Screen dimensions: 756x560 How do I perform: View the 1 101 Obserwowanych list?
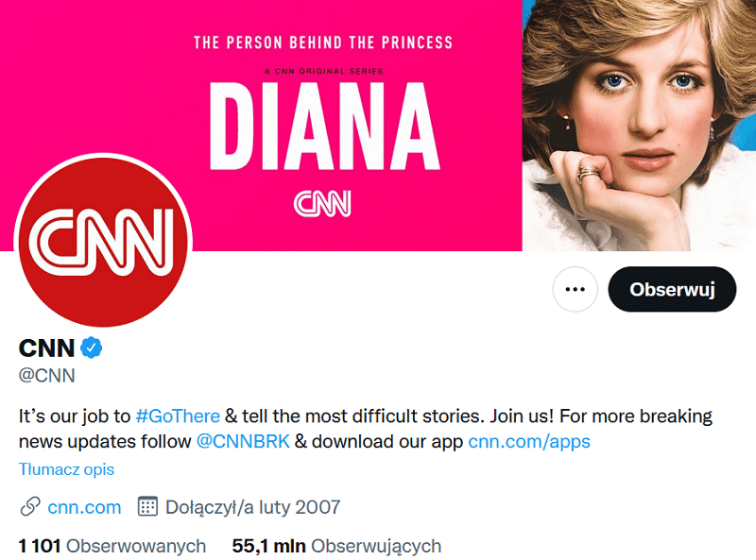point(112,546)
